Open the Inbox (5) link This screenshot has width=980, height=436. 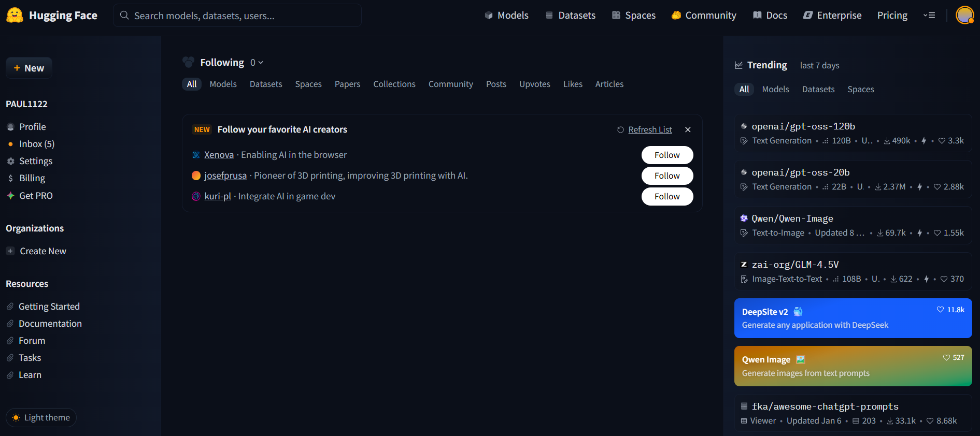36,144
